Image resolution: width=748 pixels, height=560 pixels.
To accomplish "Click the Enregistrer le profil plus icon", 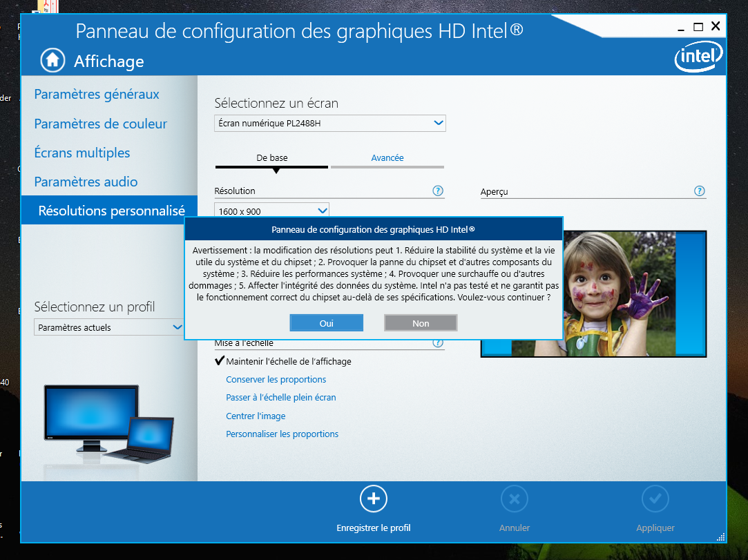I will pos(373,499).
